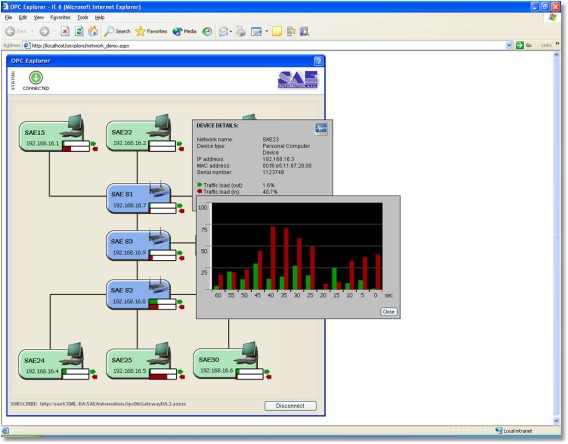This screenshot has height=444, width=568.
Task: Click SAE S2 traffic load bars
Action: click(x=163, y=304)
